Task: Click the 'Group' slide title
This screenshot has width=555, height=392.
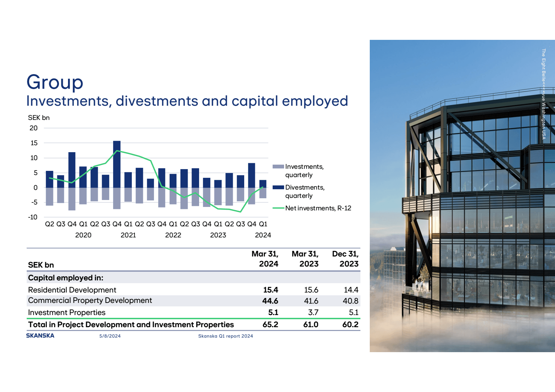Action: tap(55, 82)
